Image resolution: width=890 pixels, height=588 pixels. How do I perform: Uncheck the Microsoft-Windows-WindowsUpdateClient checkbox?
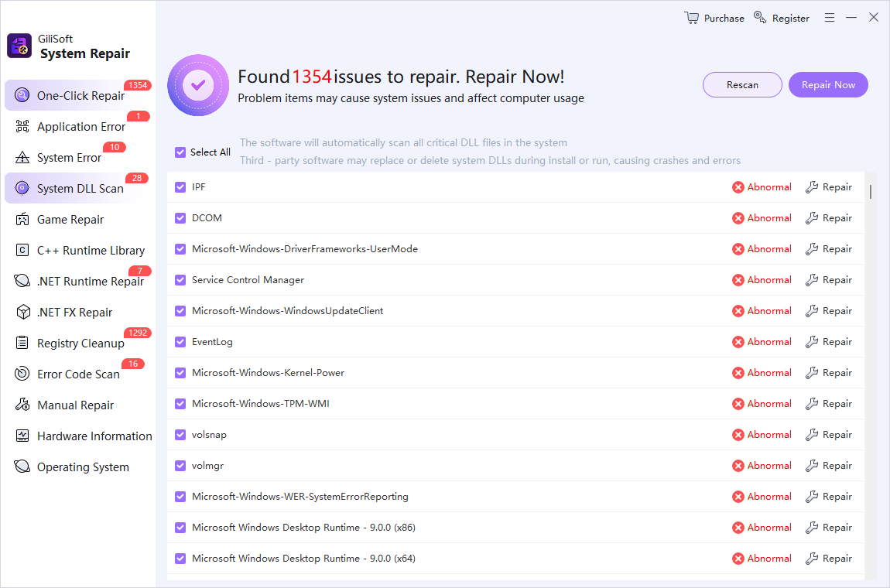tap(180, 311)
